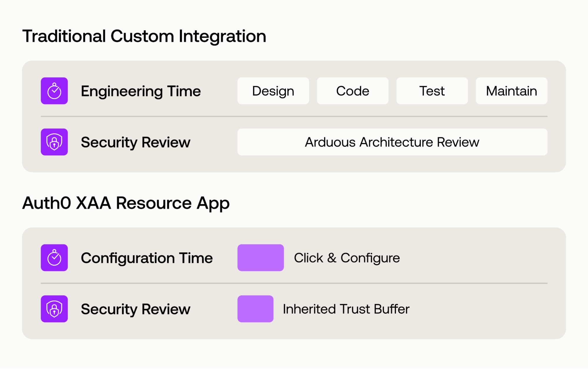The height and width of the screenshot is (369, 588).
Task: Click the Engineering Time label
Action: point(141,91)
